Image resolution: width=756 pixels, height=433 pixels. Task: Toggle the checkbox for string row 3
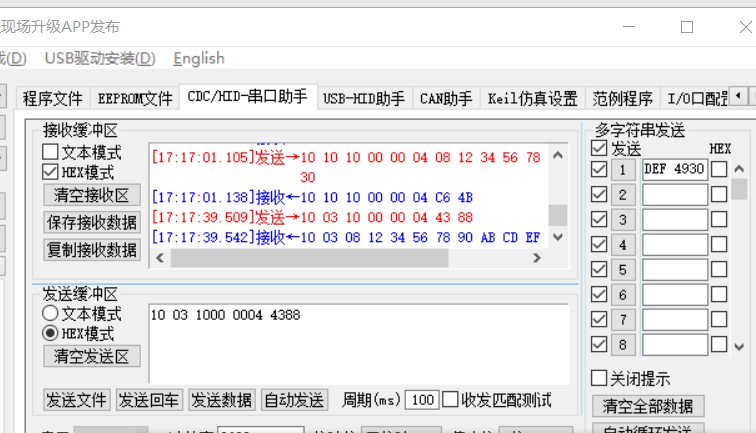(x=599, y=219)
